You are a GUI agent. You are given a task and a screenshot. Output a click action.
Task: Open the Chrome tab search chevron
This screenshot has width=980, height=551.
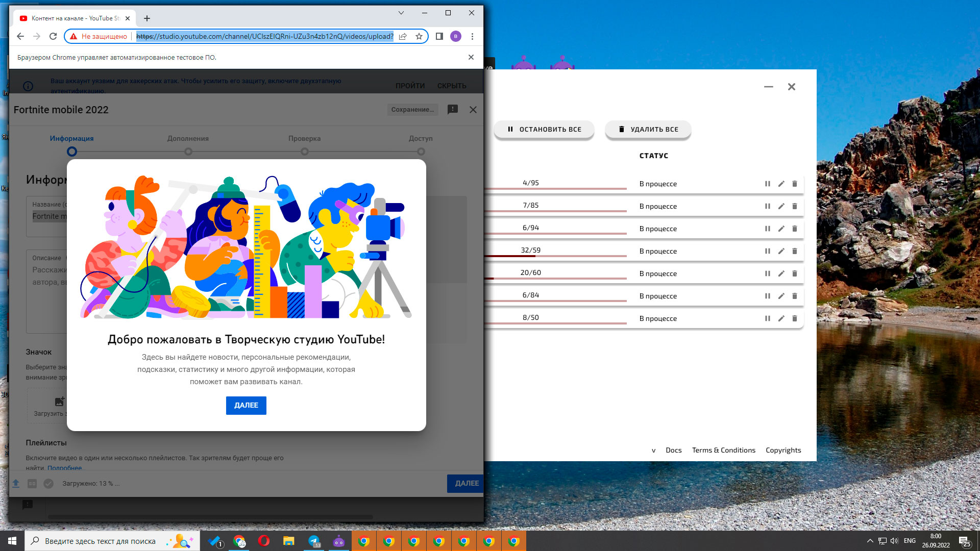click(x=401, y=13)
